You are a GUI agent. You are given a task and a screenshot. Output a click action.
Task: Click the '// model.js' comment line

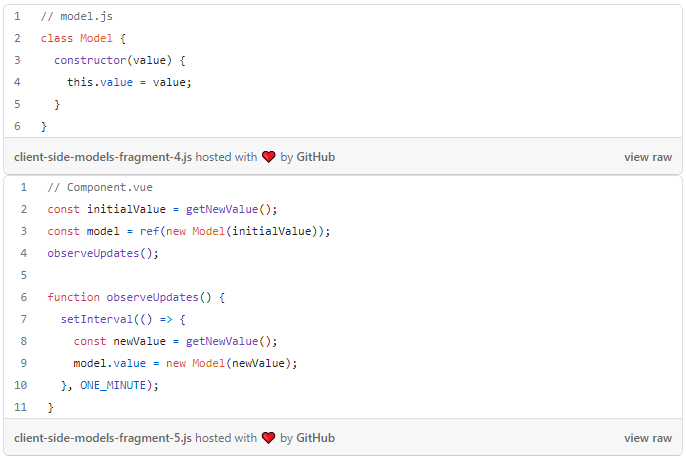77,17
